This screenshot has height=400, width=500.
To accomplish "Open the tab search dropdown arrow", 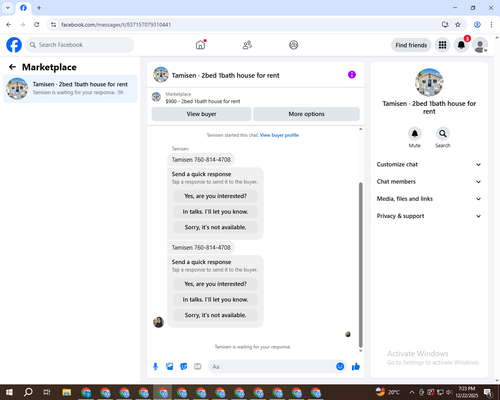I will tap(7, 7).
